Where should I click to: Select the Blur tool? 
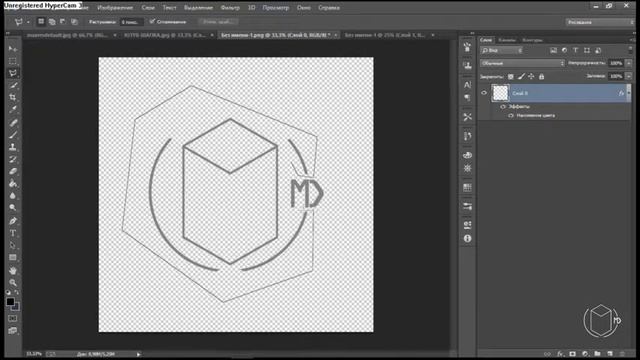[13, 196]
